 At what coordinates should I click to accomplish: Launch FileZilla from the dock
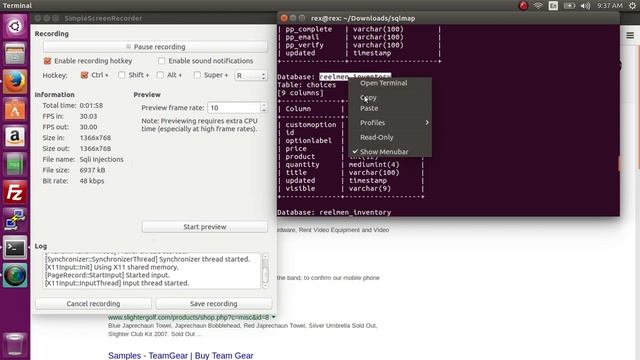tap(15, 192)
